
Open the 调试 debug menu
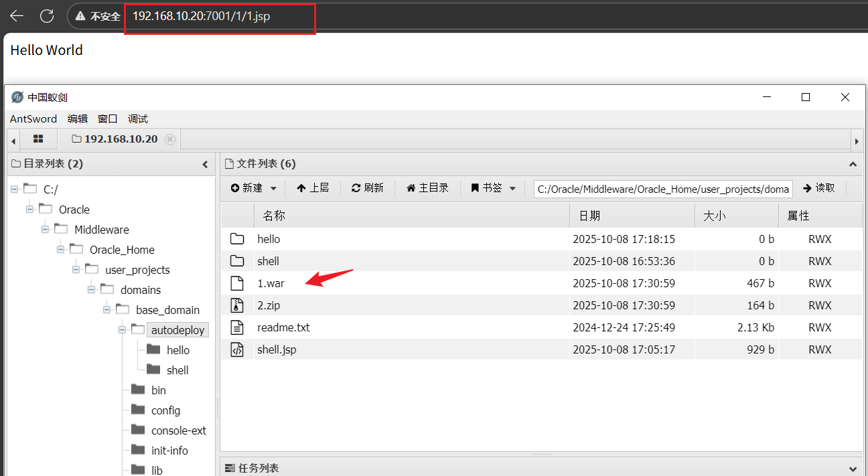138,118
